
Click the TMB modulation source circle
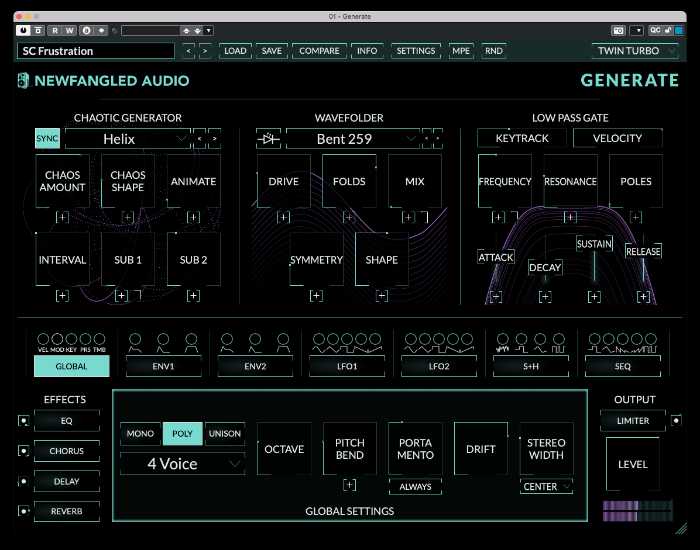pyautogui.click(x=99, y=339)
